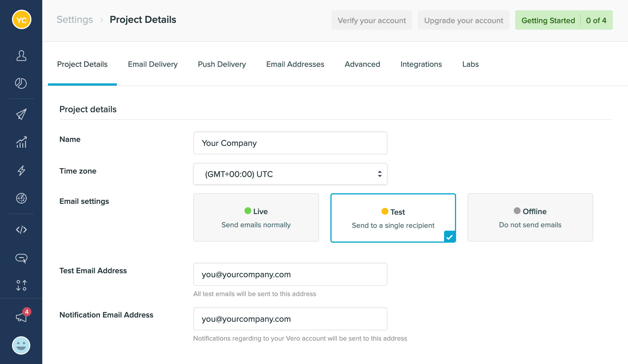
Task: Click the radar target icon in sidebar
Action: click(x=21, y=198)
